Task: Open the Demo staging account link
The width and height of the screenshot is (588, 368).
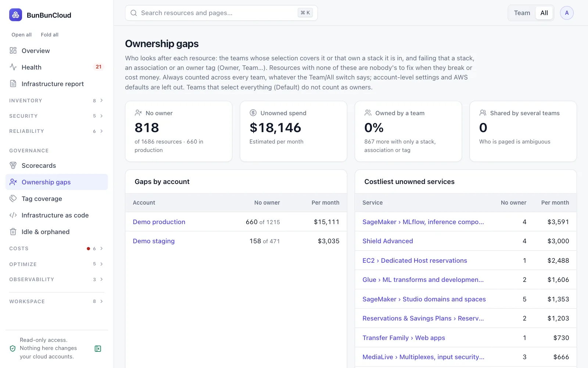Action: (154, 241)
